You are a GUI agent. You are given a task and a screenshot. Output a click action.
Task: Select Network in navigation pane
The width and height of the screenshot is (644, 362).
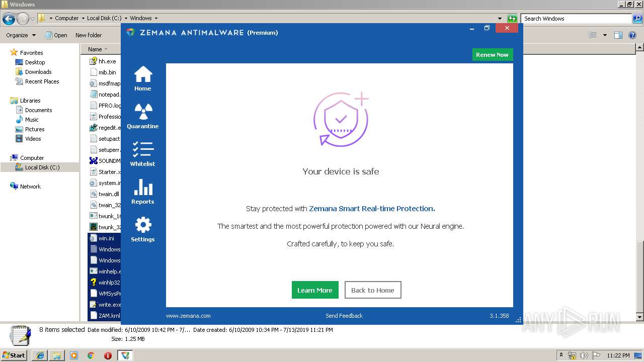click(30, 187)
